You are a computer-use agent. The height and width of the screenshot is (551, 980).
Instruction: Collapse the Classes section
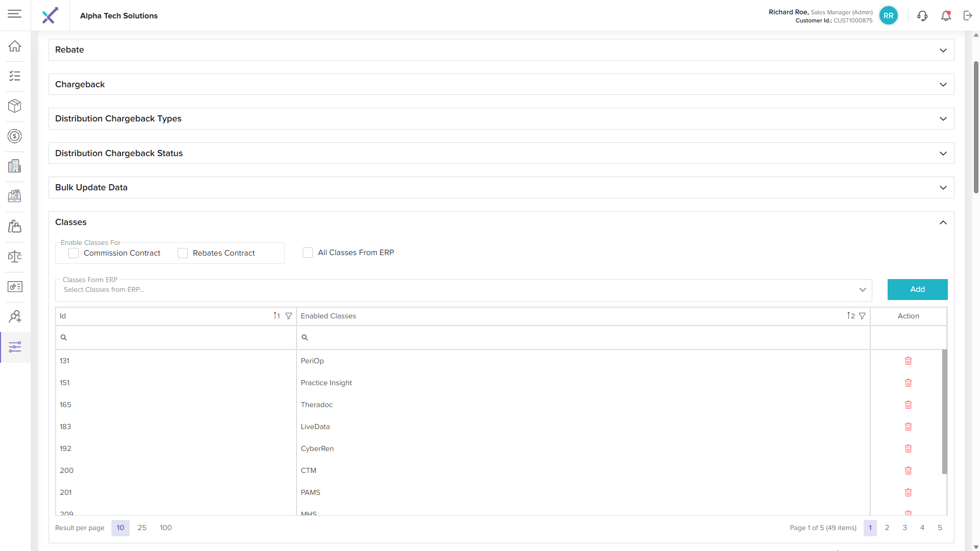pyautogui.click(x=943, y=222)
